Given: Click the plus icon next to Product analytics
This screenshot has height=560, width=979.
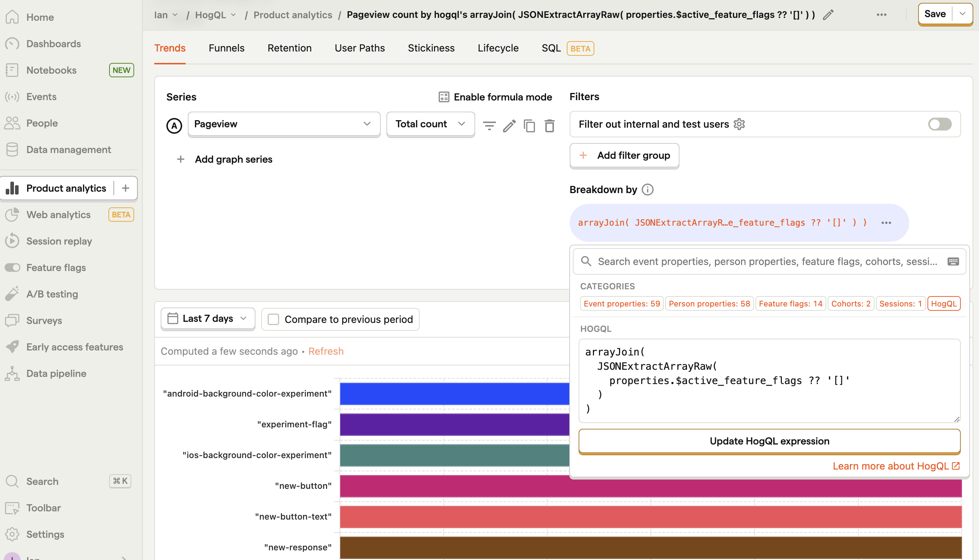Looking at the screenshot, I should 126,188.
